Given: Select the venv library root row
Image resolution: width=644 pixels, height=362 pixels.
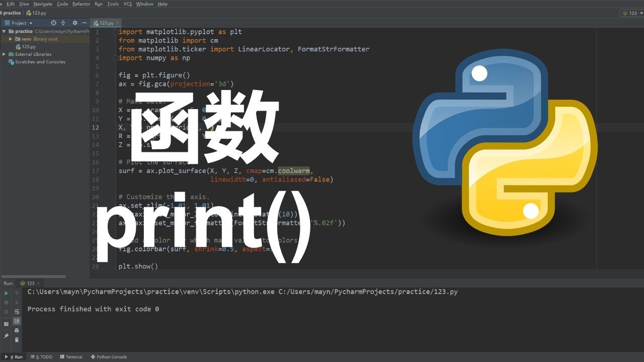Looking at the screenshot, I should coord(45,39).
